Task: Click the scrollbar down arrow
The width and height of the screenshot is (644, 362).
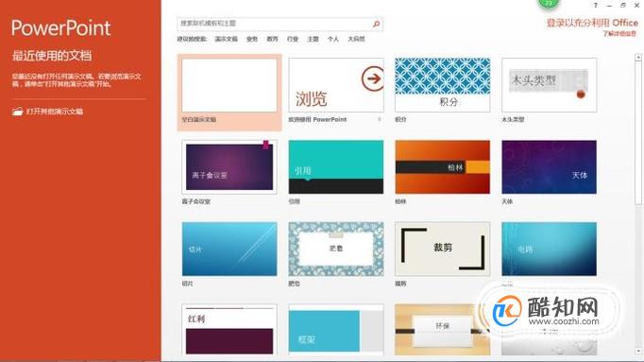Action: tap(637, 352)
